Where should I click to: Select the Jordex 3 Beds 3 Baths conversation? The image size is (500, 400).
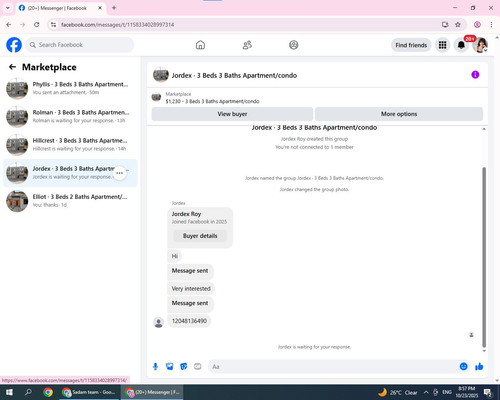coord(70,173)
